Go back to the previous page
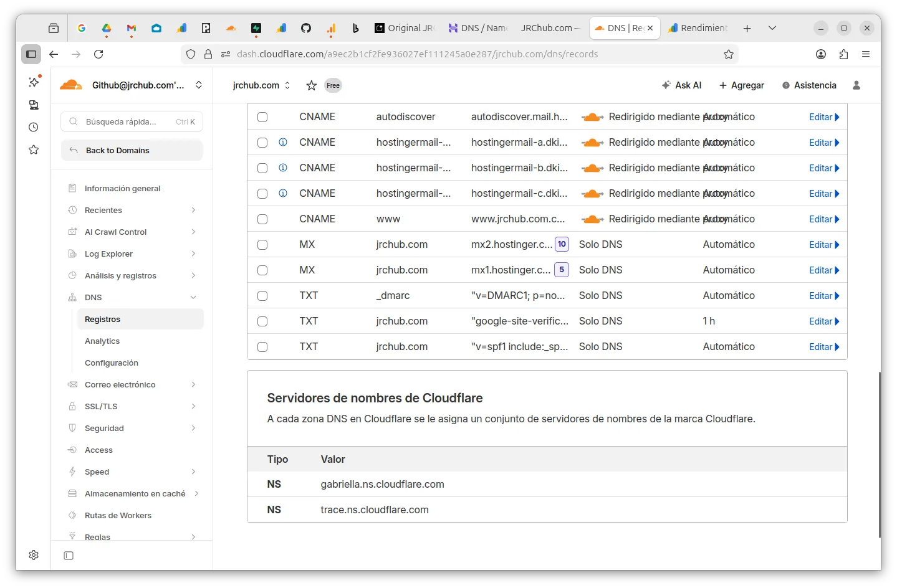The width and height of the screenshot is (897, 588). pos(54,54)
